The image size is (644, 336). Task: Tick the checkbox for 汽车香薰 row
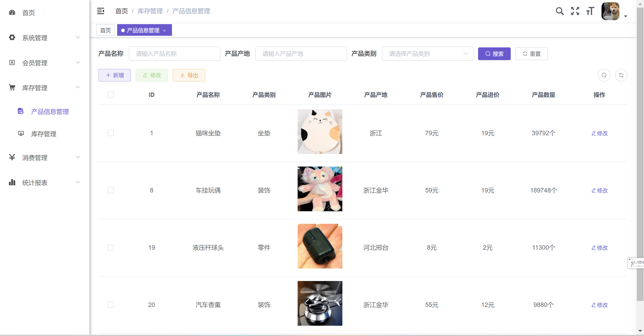[110, 305]
